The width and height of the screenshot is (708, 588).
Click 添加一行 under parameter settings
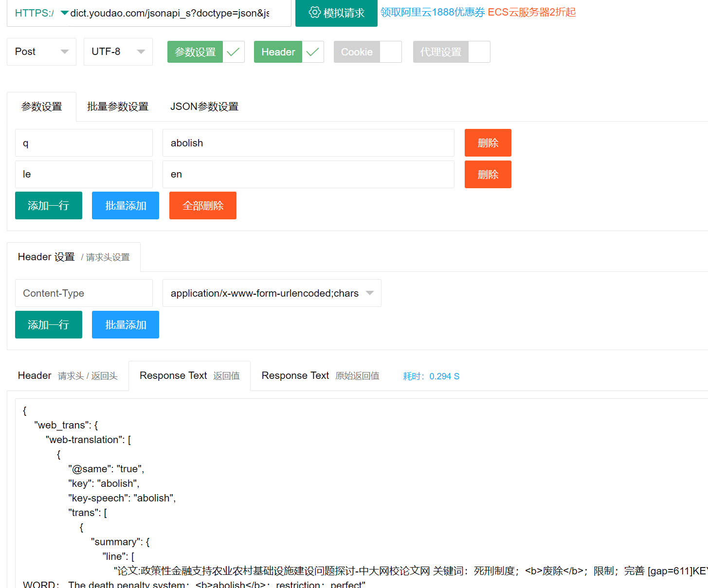49,206
